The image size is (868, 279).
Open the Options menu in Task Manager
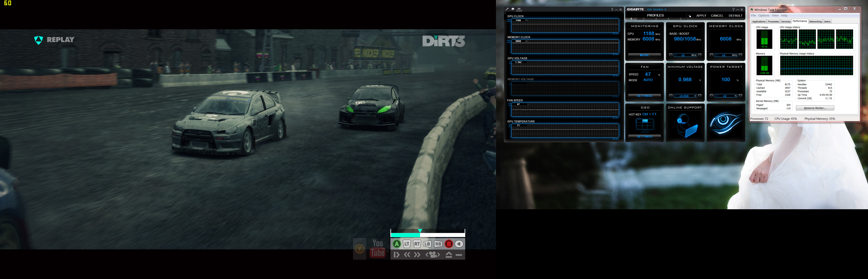(764, 15)
